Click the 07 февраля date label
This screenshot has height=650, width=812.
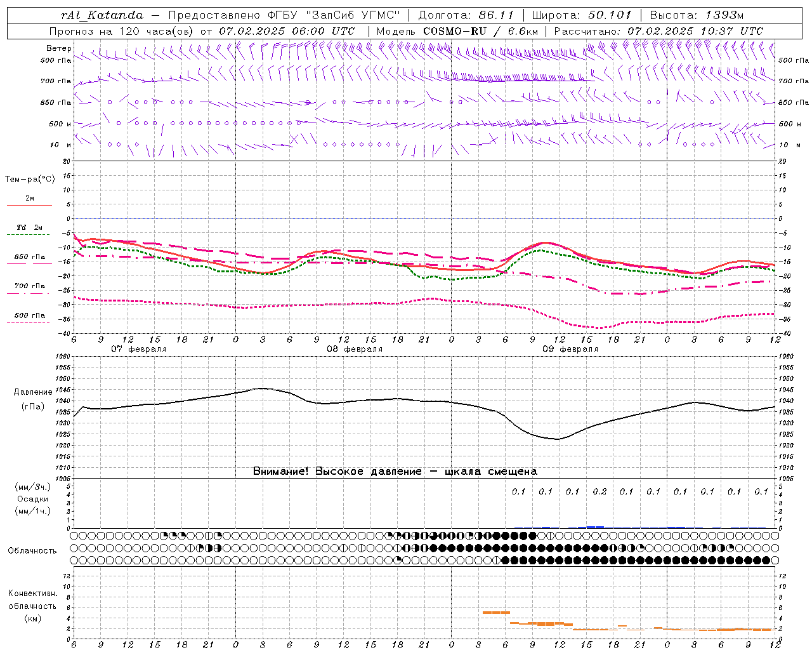(138, 349)
